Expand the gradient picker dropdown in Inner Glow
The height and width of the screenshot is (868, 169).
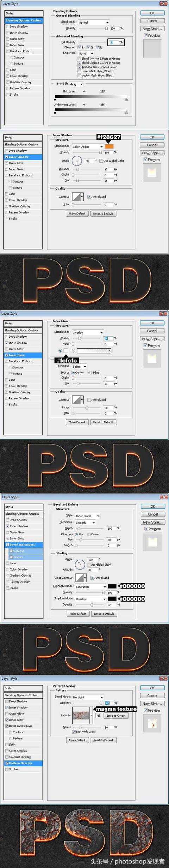click(x=109, y=351)
